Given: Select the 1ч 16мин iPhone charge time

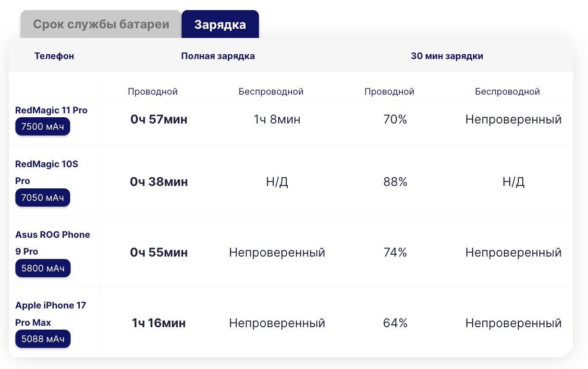Looking at the screenshot, I should coord(159,323).
